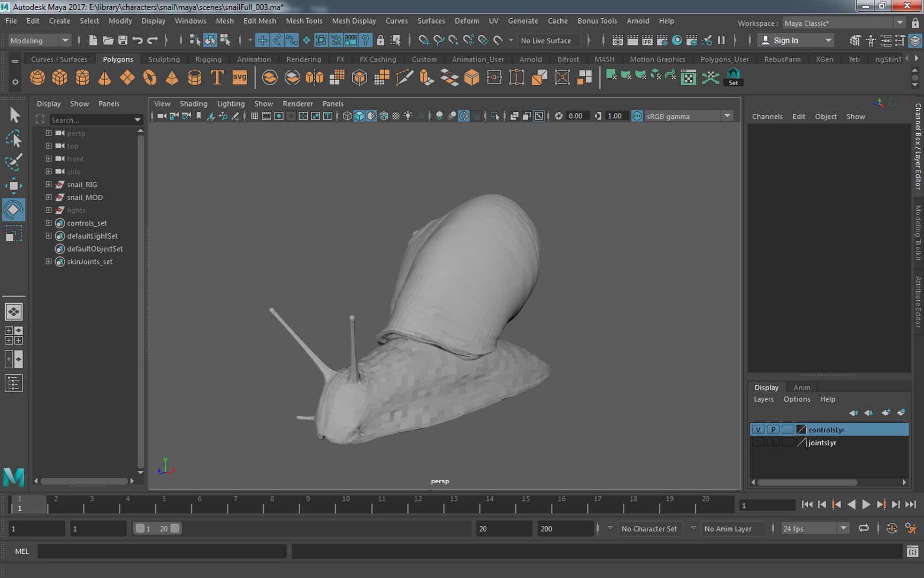Open the Modeling menu set dropdown
This screenshot has height=578, width=924.
(40, 41)
